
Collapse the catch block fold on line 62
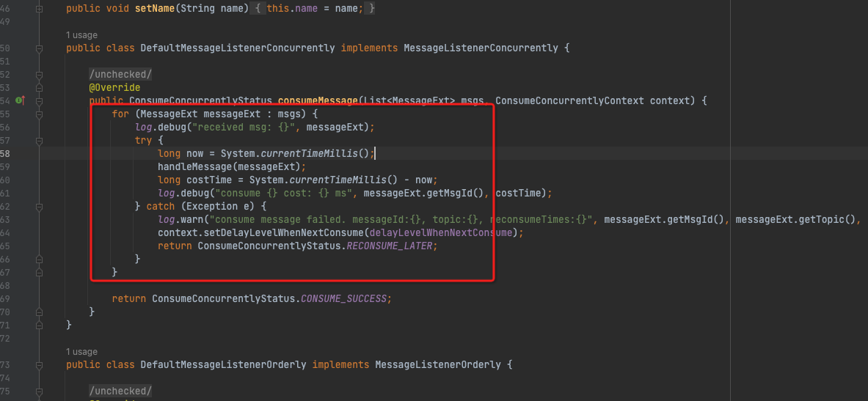click(39, 206)
